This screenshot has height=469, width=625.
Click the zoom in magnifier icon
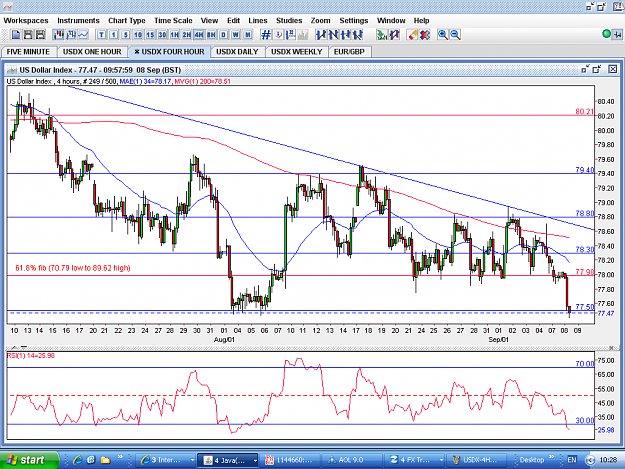point(442,35)
